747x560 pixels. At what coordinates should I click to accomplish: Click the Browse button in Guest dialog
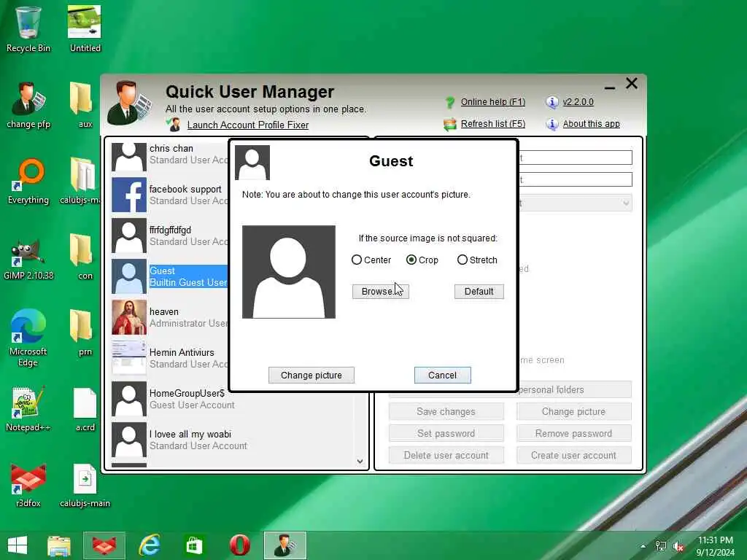click(x=380, y=292)
